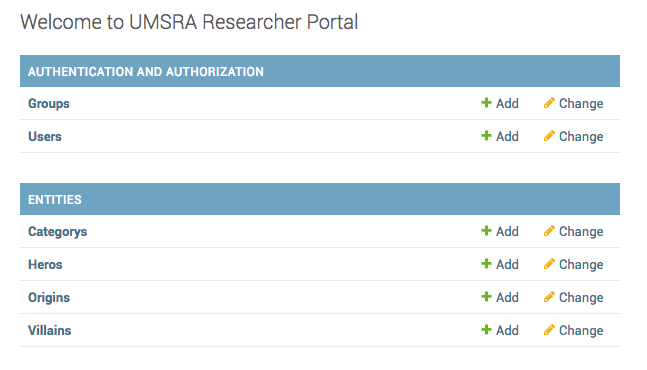
Task: Select the Change link for Categorys
Action: (581, 232)
